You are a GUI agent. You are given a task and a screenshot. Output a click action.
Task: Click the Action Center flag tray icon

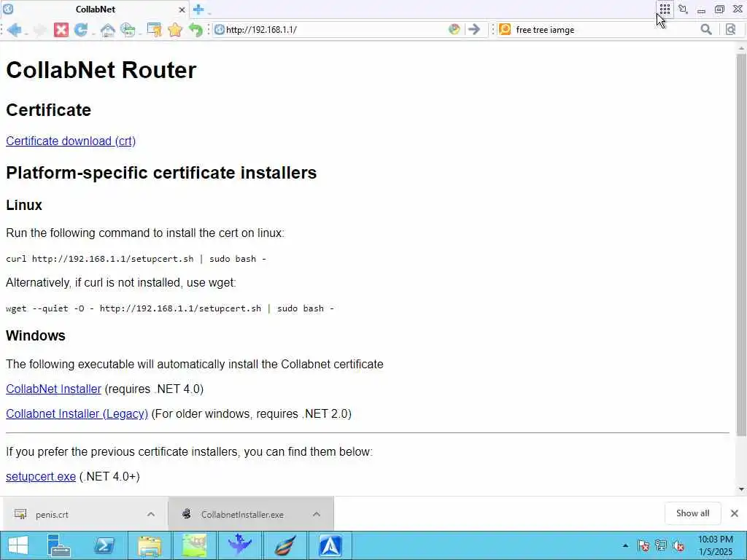pos(643,545)
